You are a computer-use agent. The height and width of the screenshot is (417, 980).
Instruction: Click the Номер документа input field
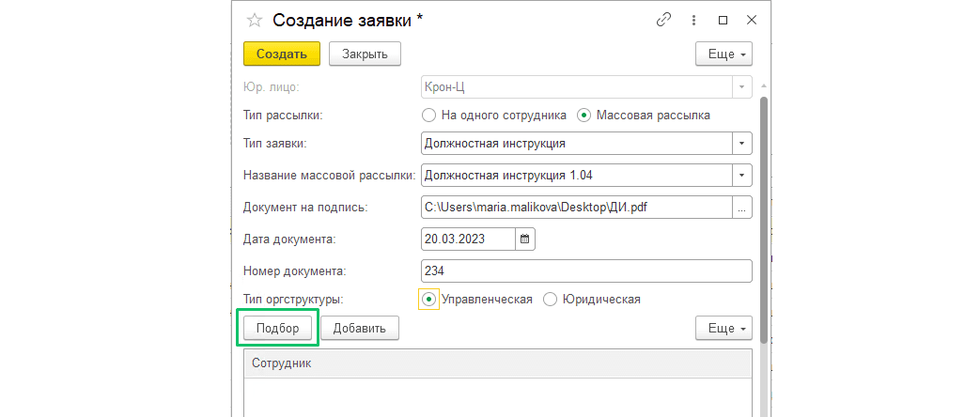pyautogui.click(x=586, y=271)
